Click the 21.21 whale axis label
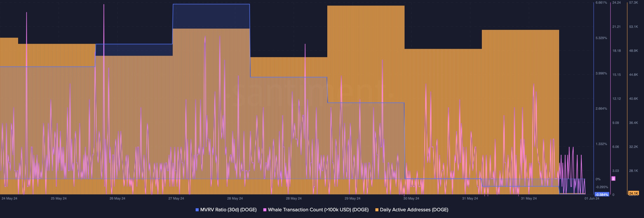This screenshot has height=218, width=644. [x=616, y=27]
